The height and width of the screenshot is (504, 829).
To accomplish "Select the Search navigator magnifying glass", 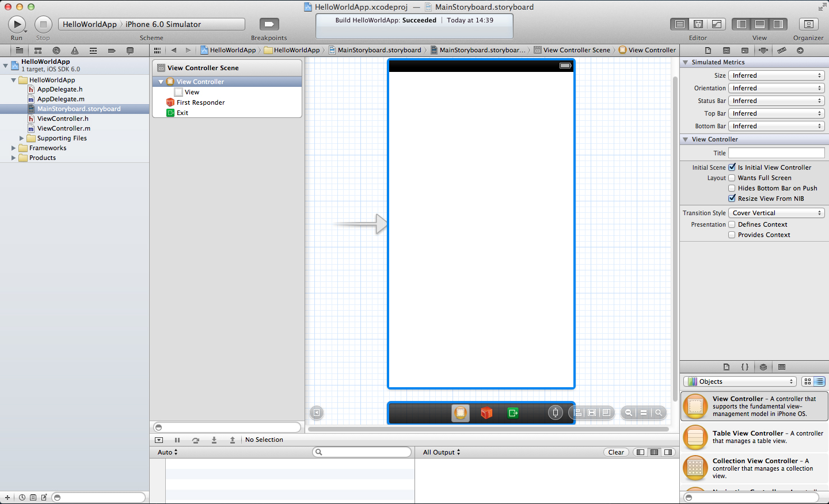I will 55,50.
